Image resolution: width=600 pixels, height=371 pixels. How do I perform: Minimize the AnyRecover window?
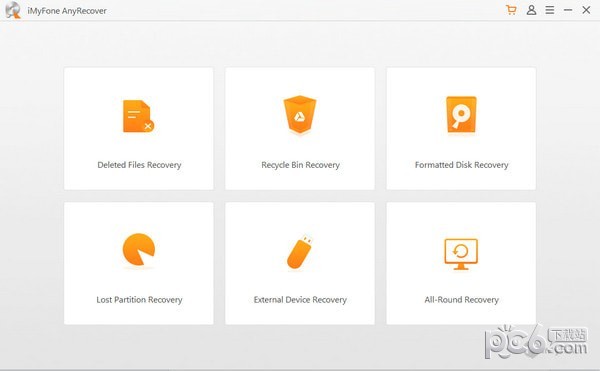point(568,10)
